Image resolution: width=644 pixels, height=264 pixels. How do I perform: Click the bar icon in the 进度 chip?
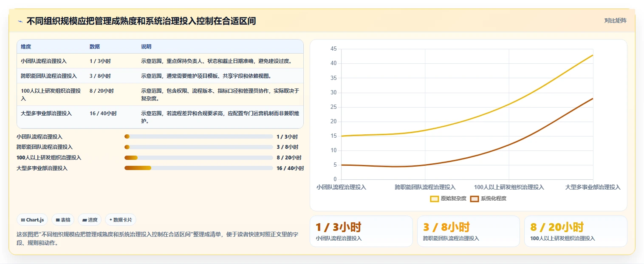pyautogui.click(x=84, y=220)
